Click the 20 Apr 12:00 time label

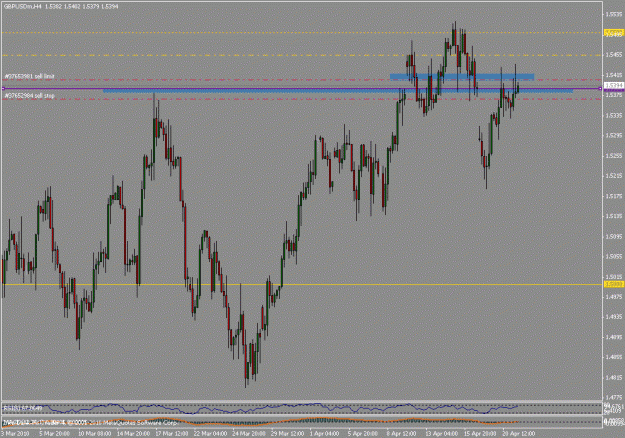click(518, 434)
